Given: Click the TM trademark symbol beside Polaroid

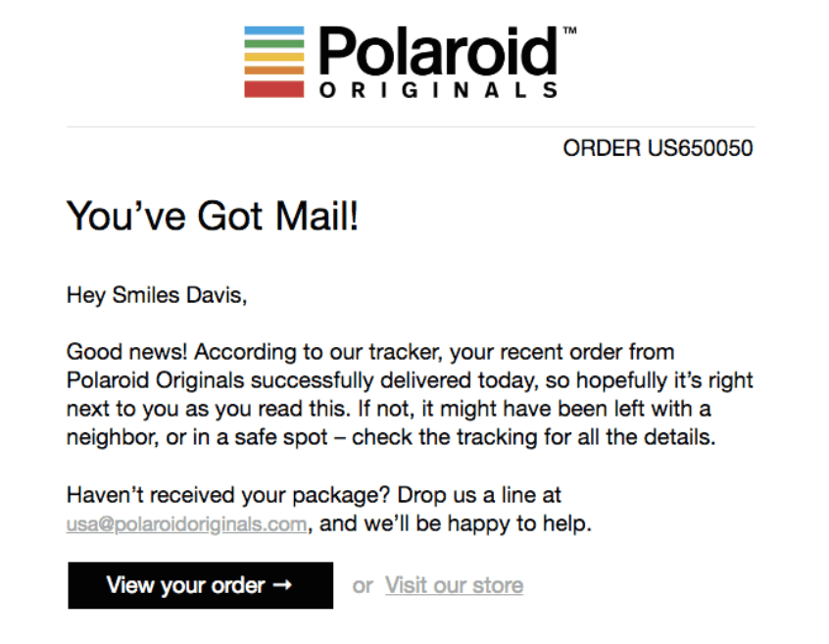Looking at the screenshot, I should (569, 30).
